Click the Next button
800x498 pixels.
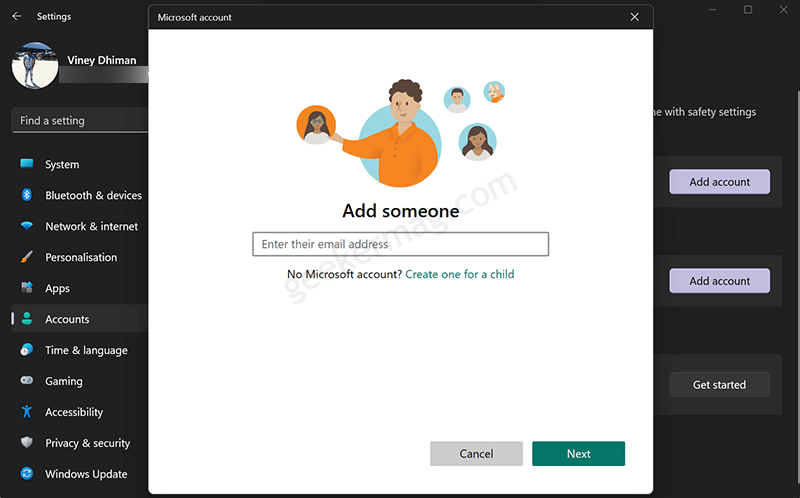coord(579,454)
